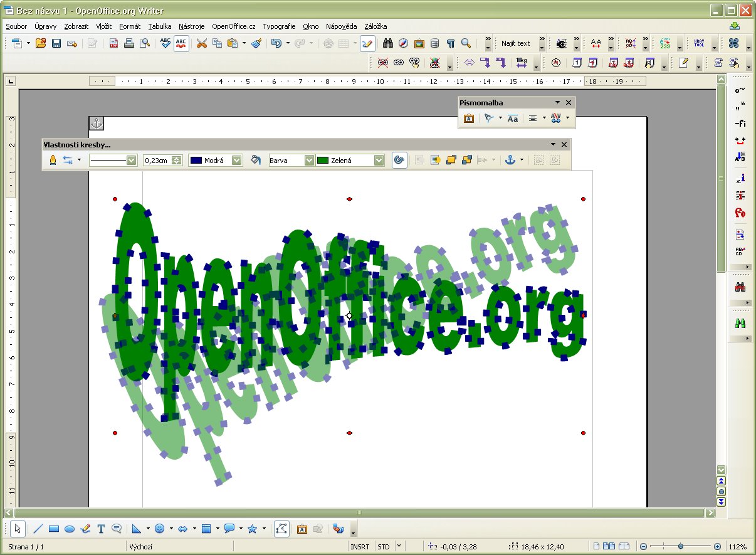Click the Copy icon
The height and width of the screenshot is (555, 756).
217,43
